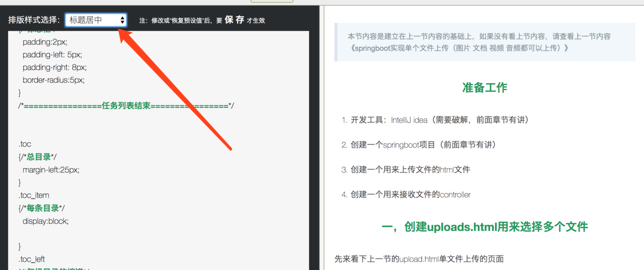The height and width of the screenshot is (270, 644).
Task: Click the green 任务列表结束 comment line
Action: [x=126, y=105]
